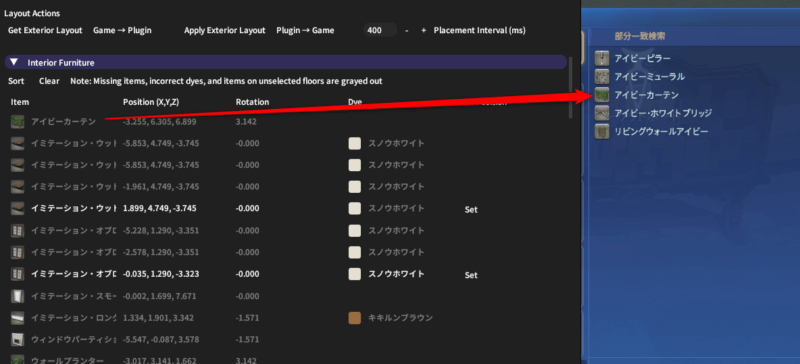Click the アイビーカーテン icon in search results
This screenshot has height=364, width=800.
[x=603, y=95]
